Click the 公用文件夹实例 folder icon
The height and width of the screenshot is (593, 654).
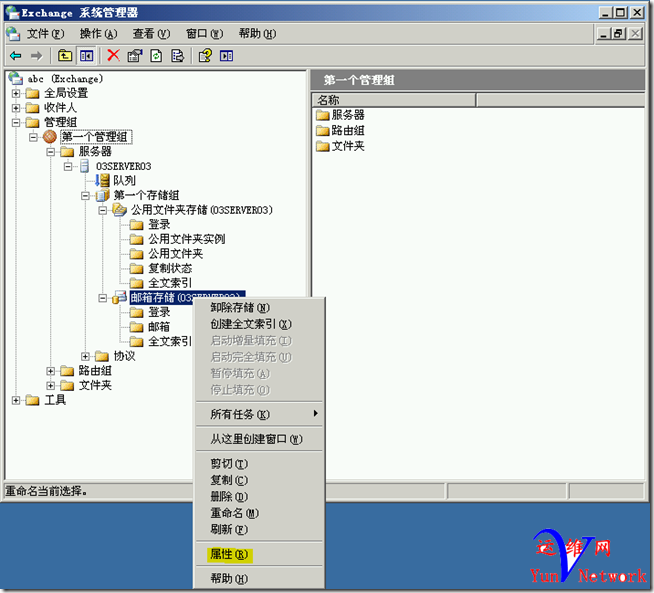[136, 239]
